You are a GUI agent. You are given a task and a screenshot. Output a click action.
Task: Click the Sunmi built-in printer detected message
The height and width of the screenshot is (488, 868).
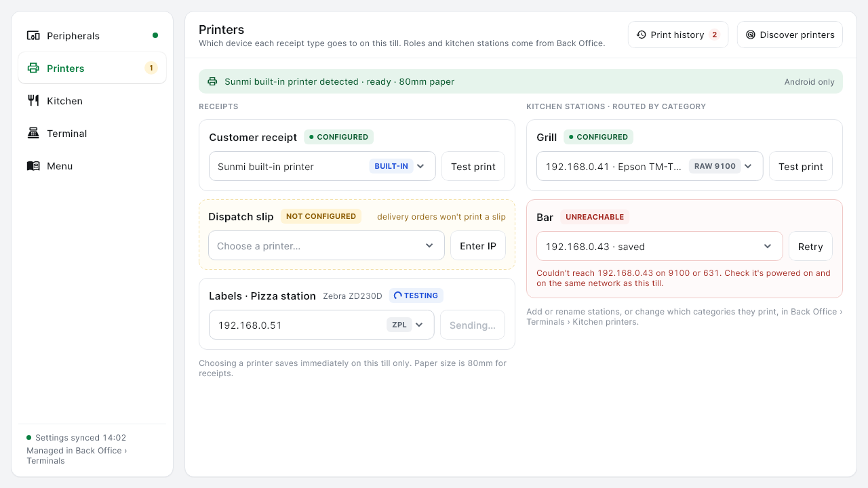point(340,81)
